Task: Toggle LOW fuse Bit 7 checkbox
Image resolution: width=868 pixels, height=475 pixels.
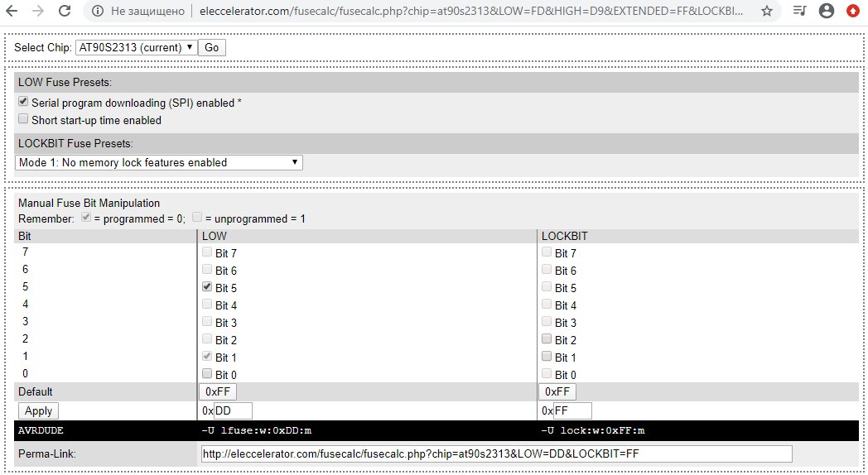Action: point(207,252)
